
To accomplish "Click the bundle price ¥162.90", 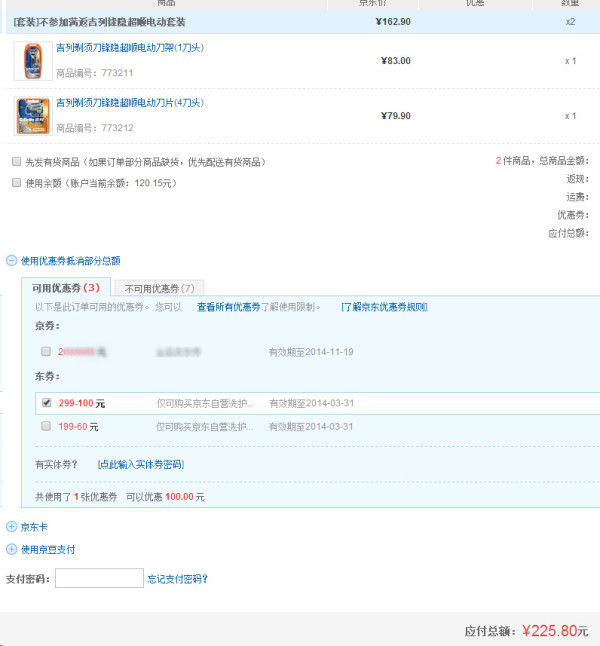I will point(393,22).
